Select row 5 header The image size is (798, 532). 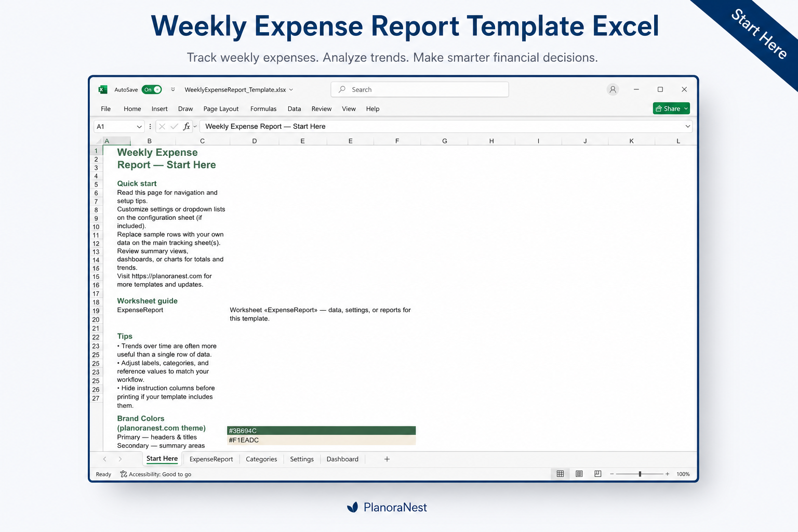pos(96,184)
